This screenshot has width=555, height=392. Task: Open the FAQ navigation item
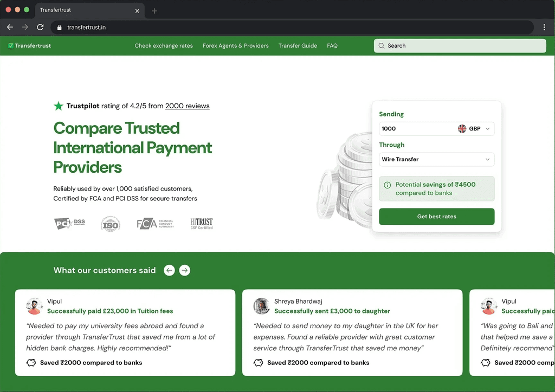click(x=332, y=45)
